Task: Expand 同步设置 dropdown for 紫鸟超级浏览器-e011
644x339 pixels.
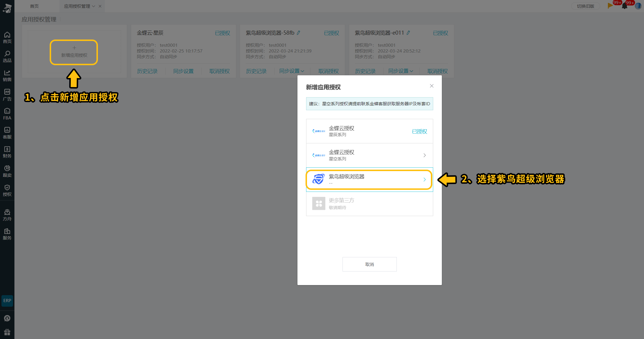Action: [412, 71]
